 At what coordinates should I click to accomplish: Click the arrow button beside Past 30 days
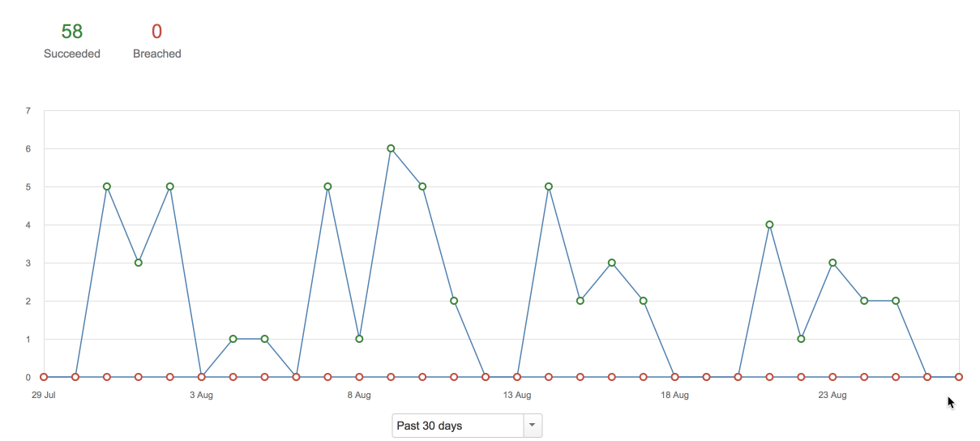point(533,426)
